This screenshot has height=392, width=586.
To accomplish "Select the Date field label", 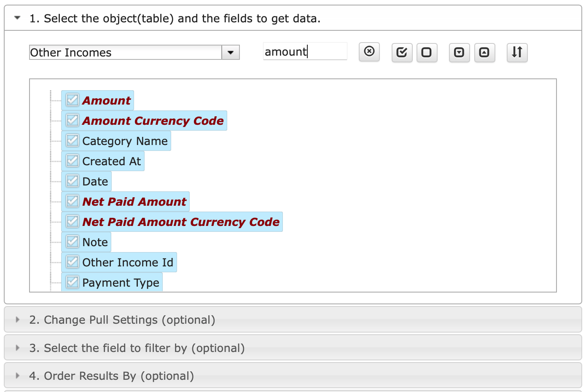I will click(95, 181).
